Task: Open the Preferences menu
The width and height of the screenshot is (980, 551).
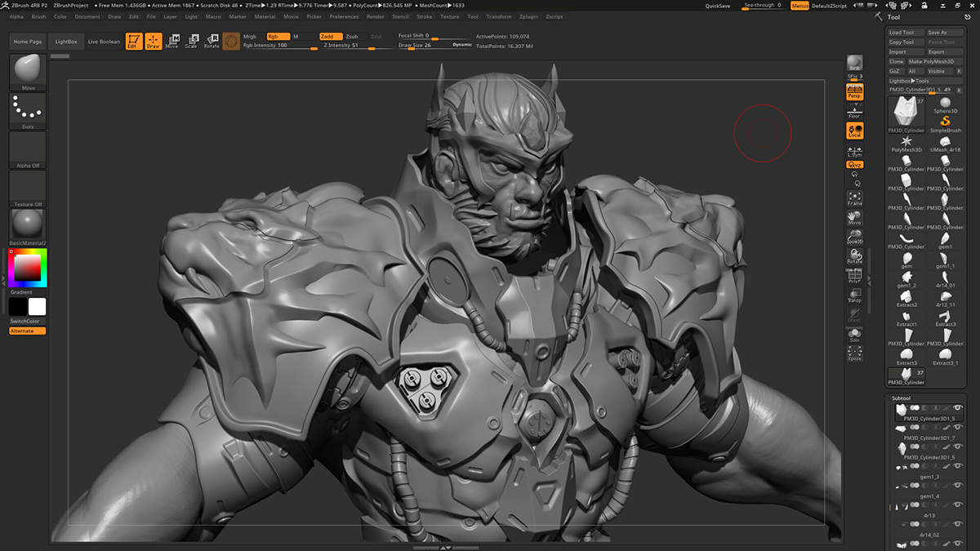Action: pyautogui.click(x=344, y=16)
